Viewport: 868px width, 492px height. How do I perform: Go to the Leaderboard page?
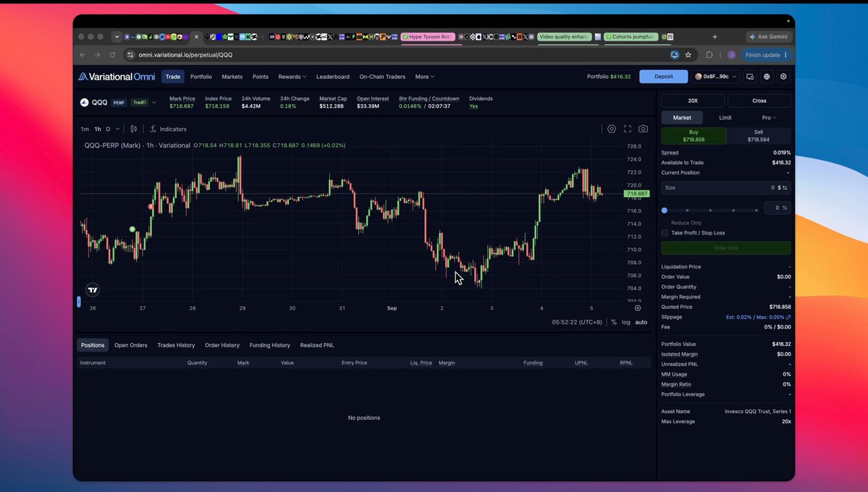coord(333,77)
